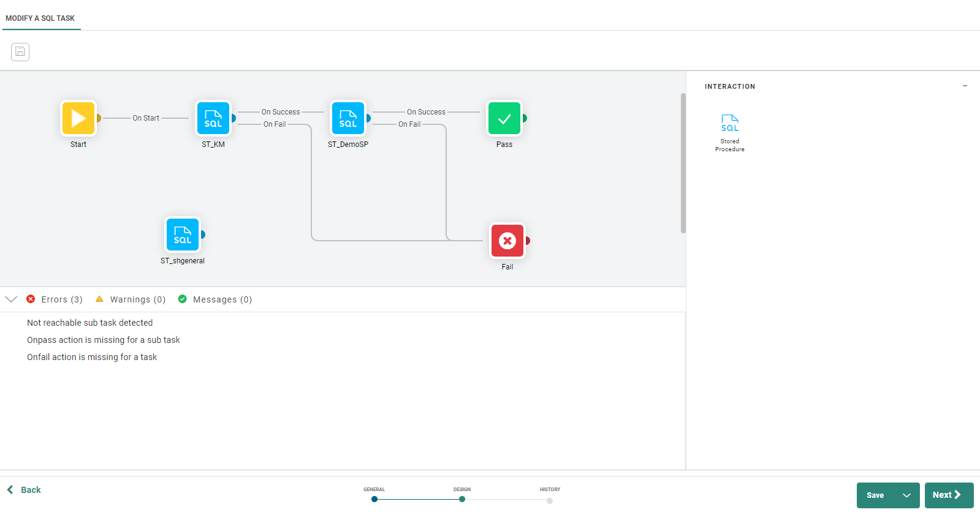980x515 pixels.
Task: Show the Errors (3) list
Action: pos(55,299)
